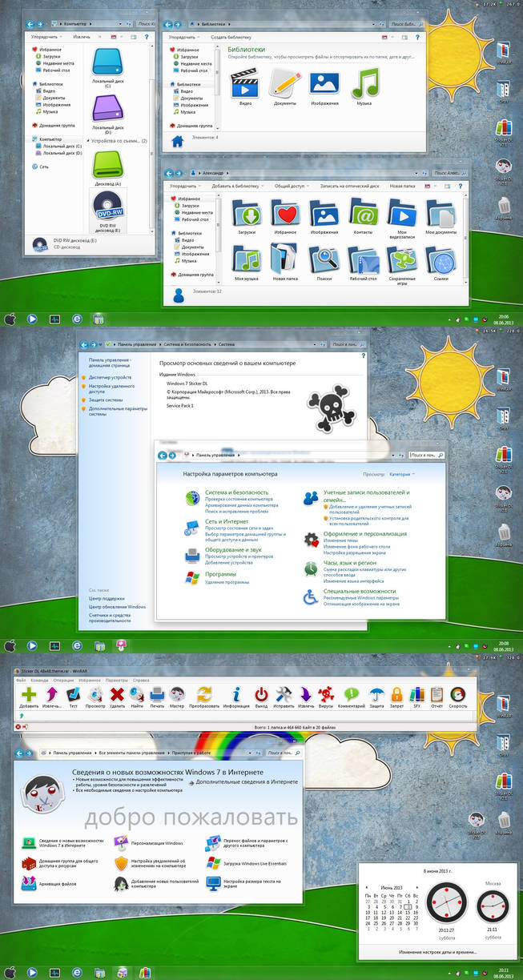Click the previous month arrow in calendar
Image resolution: width=523 pixels, height=980 pixels.
click(365, 888)
